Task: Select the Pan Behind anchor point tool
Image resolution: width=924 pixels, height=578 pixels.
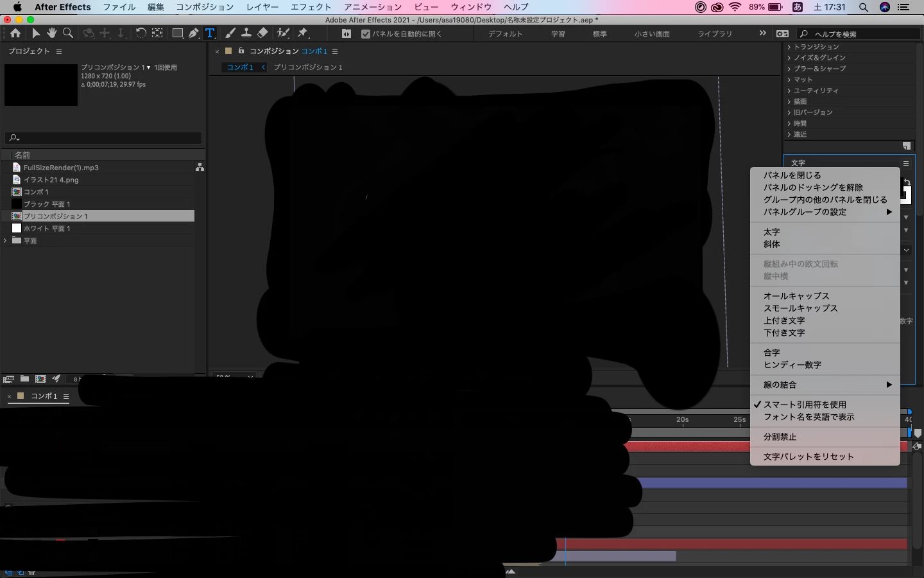Action: (x=157, y=33)
